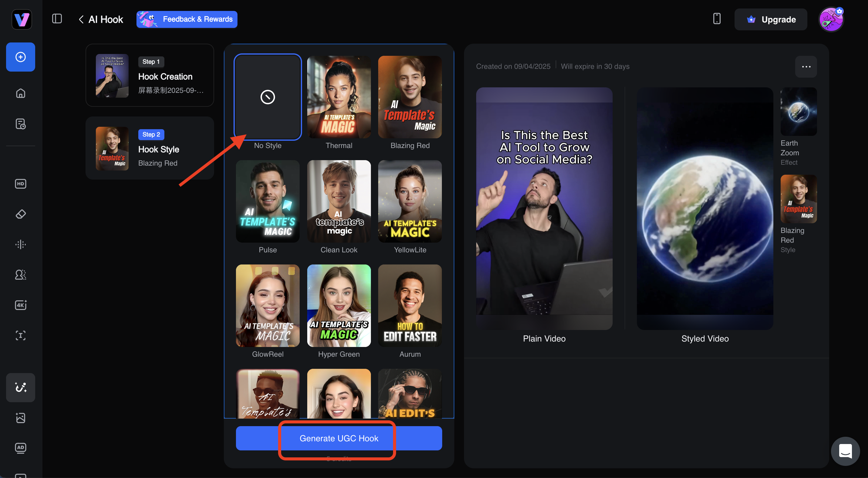Click the blue plus create icon

(x=21, y=57)
